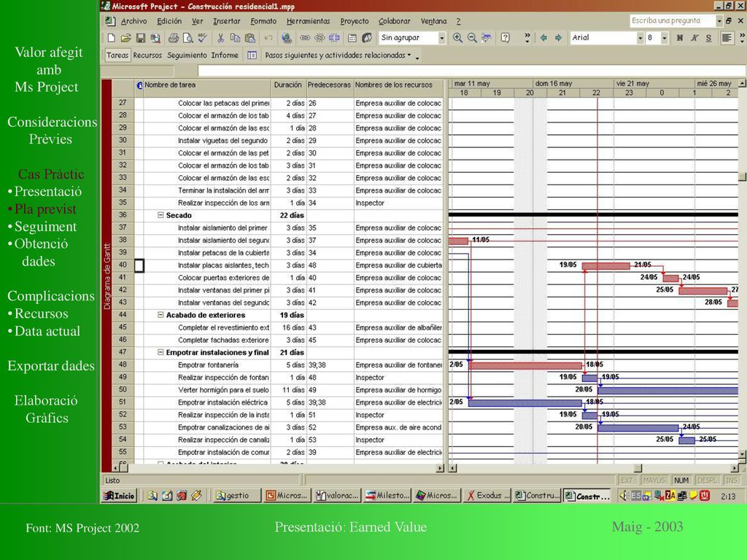Open the Edición menu

(x=169, y=21)
